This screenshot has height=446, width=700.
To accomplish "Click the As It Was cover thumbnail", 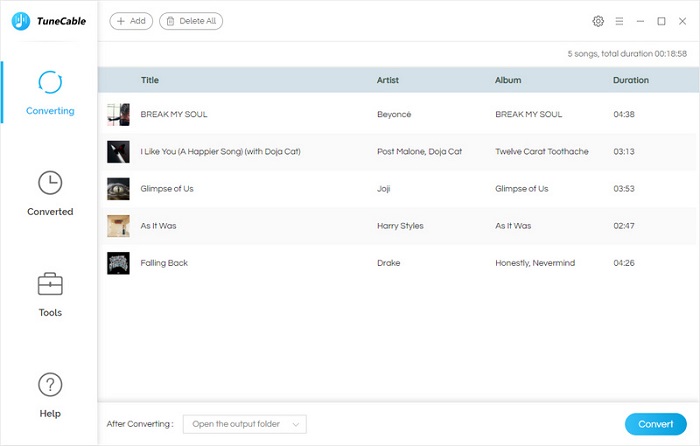I will point(118,225).
